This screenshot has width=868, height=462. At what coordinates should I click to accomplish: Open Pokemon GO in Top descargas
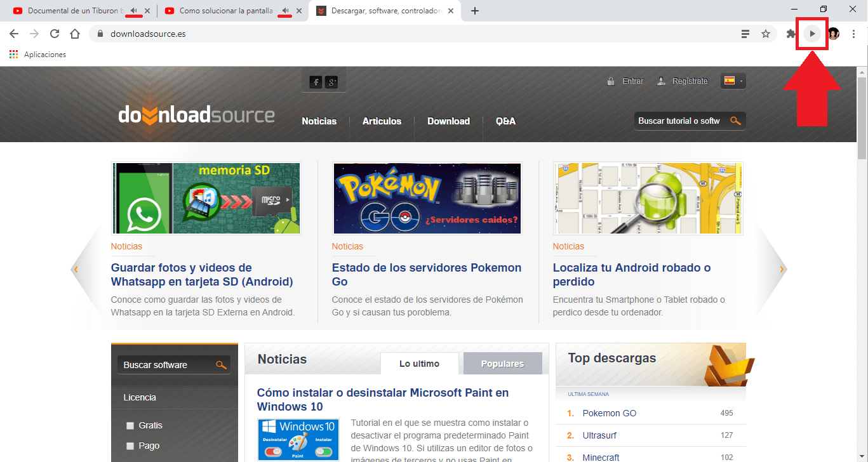(x=610, y=413)
